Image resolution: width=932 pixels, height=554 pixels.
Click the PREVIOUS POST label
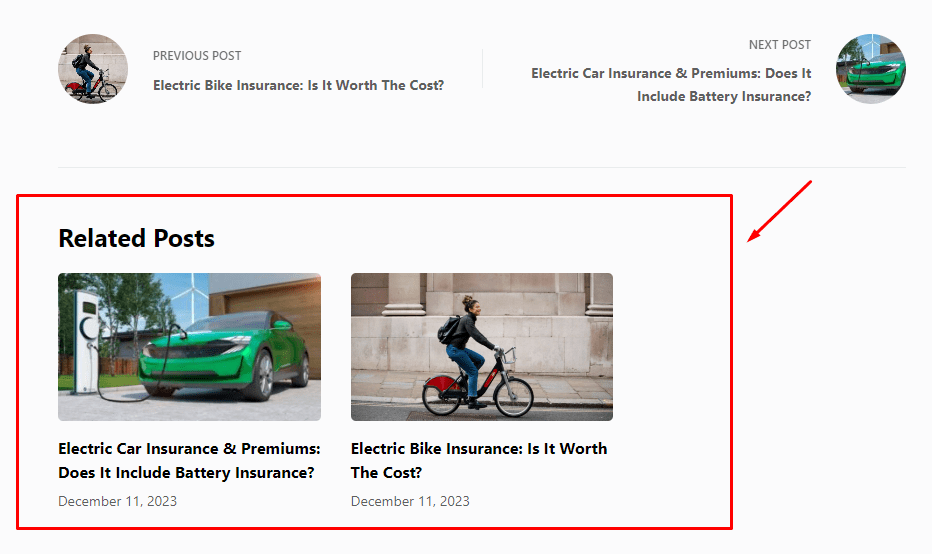click(197, 56)
